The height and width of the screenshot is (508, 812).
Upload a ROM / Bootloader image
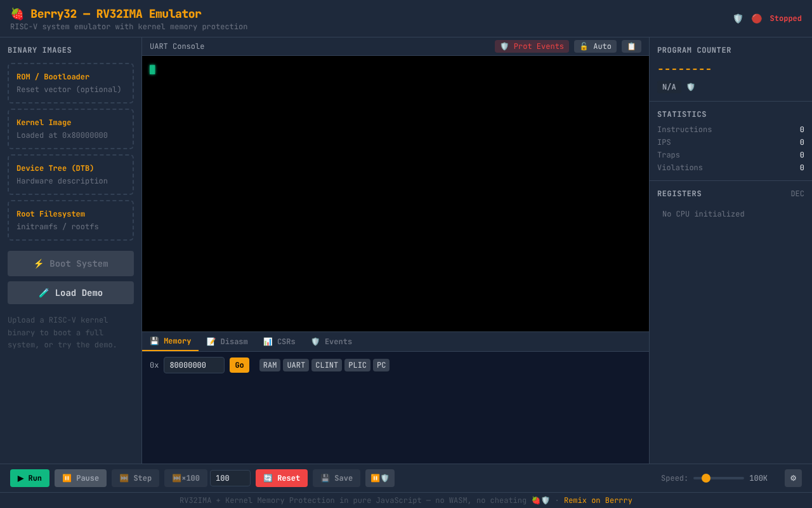point(70,83)
